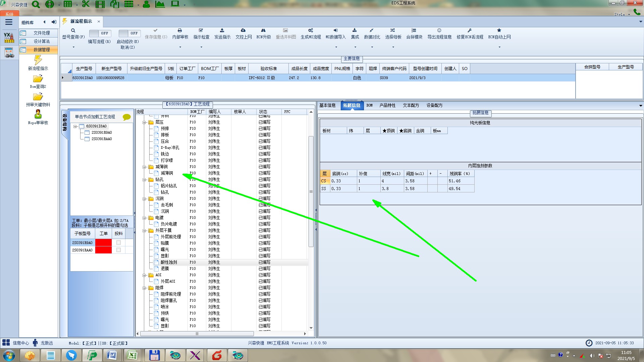The height and width of the screenshot is (362, 644).
Task: Click 文控上网 cloud upload icon
Action: (x=243, y=30)
